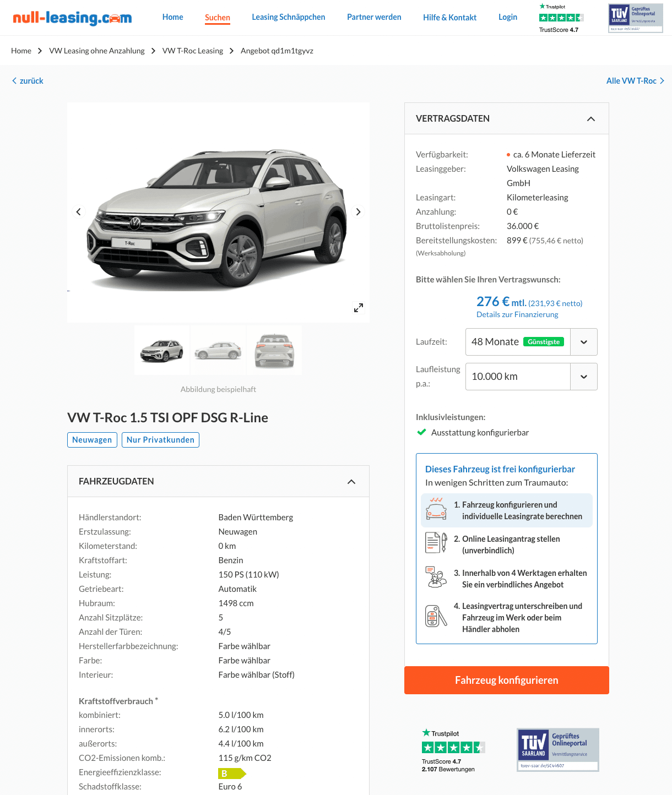
Task: Select the rear view car thumbnail
Action: point(274,351)
